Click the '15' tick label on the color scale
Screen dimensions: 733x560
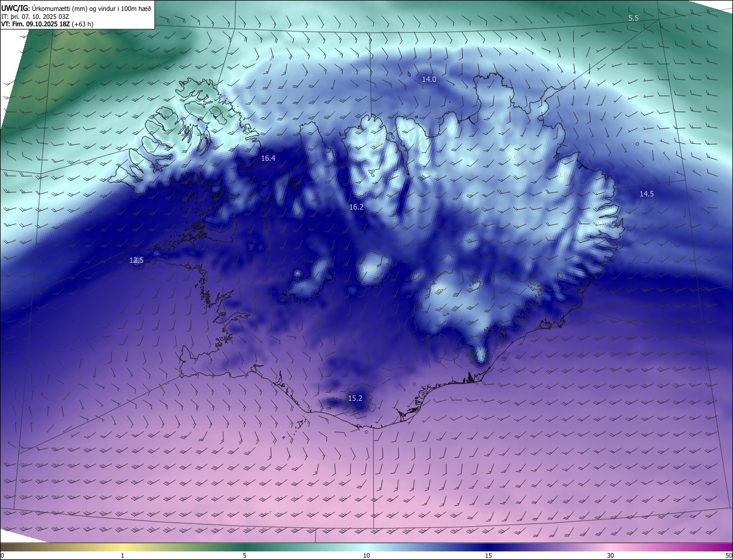[488, 555]
